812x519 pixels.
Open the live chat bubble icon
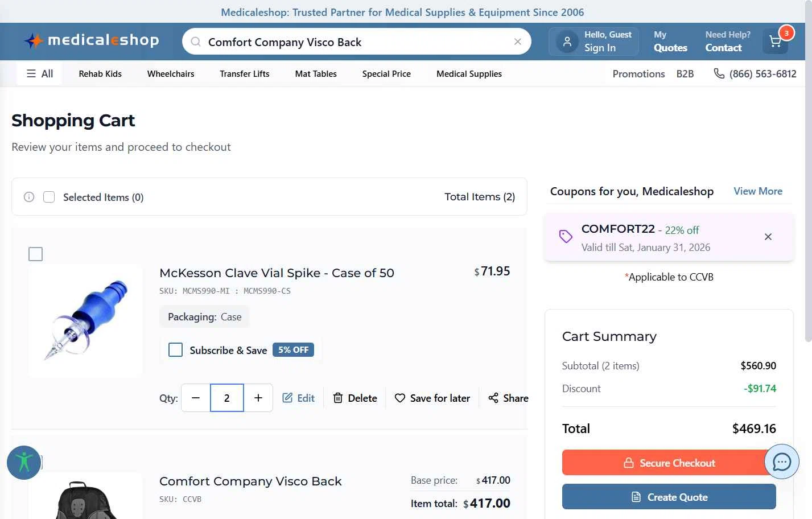pyautogui.click(x=782, y=462)
